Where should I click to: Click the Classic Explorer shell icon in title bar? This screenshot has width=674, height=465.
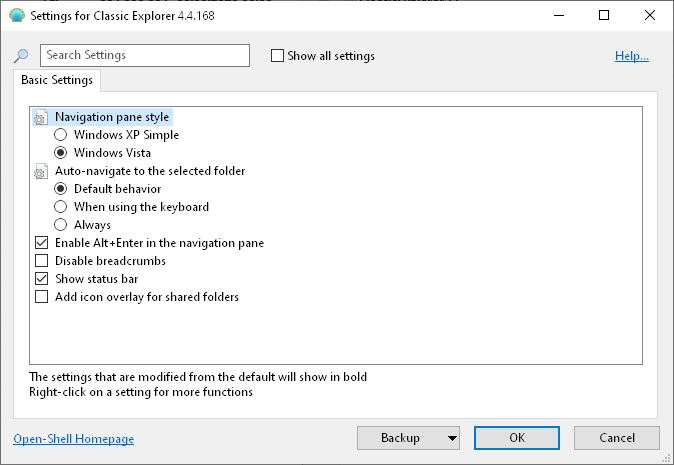click(x=15, y=16)
